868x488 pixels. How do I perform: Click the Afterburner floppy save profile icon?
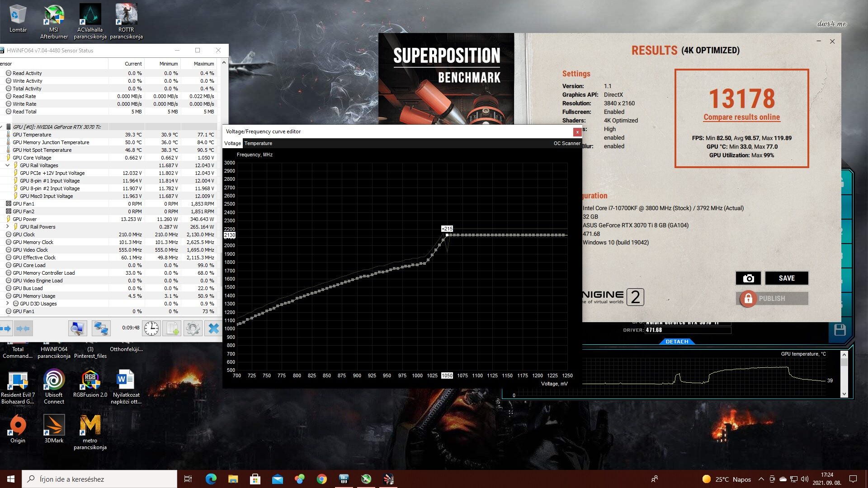pos(840,330)
